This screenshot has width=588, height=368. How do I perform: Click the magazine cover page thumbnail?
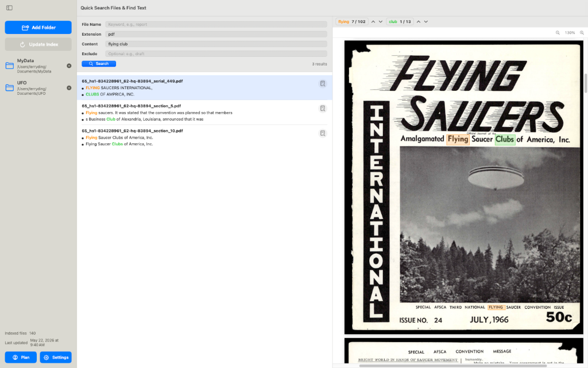coord(464,187)
